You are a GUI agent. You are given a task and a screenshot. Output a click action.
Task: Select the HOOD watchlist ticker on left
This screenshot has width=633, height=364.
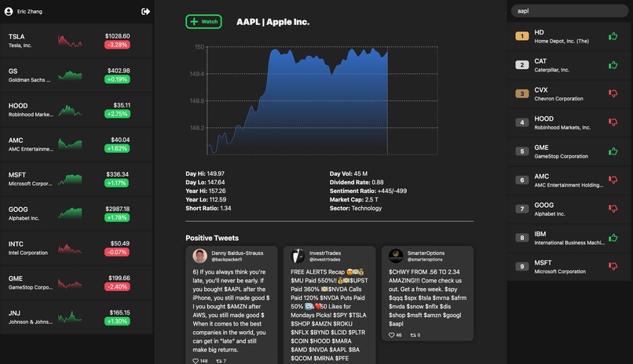tap(18, 106)
